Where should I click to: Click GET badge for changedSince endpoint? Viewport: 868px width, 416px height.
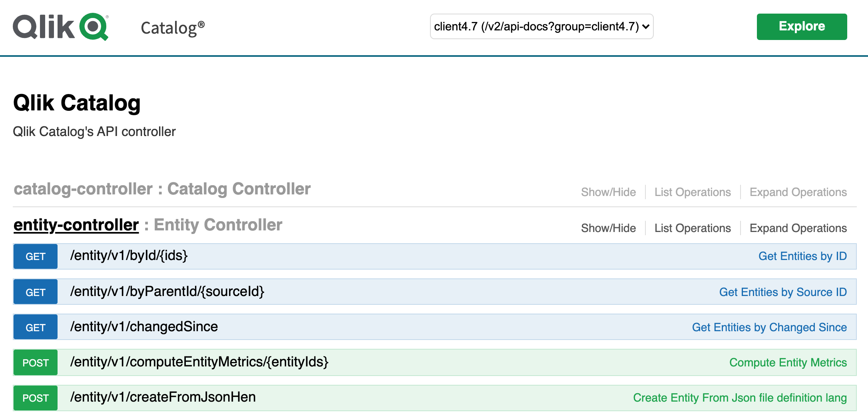pos(36,328)
